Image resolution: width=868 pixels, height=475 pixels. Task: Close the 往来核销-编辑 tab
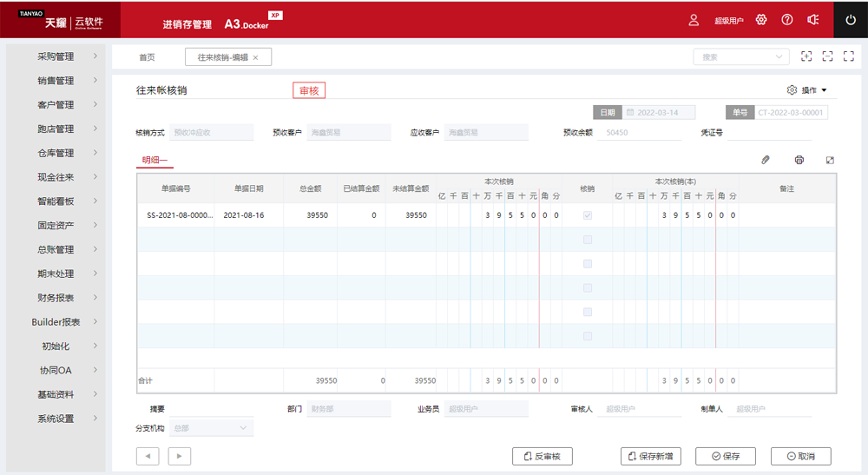click(255, 57)
